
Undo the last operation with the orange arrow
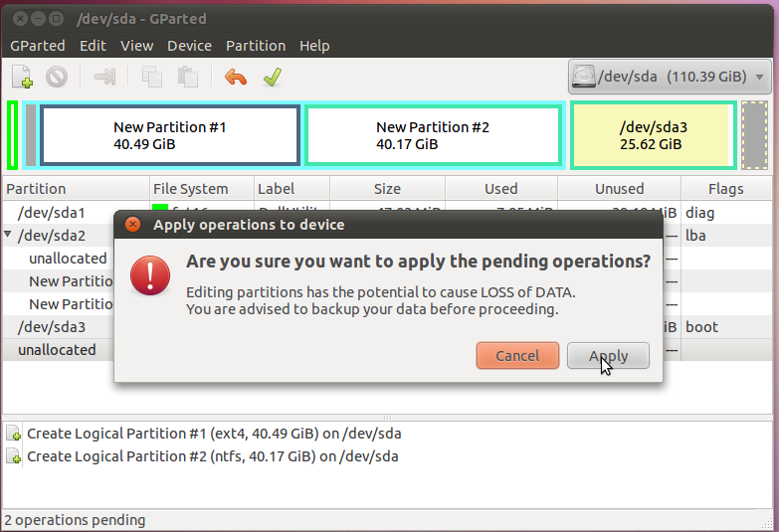click(236, 77)
